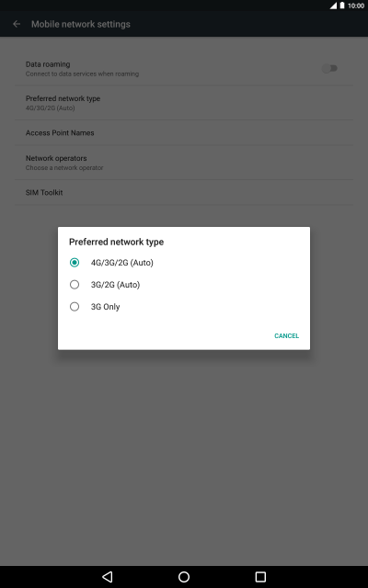This screenshot has height=588, width=368.
Task: Open Network operators setting
Action: coord(184,163)
